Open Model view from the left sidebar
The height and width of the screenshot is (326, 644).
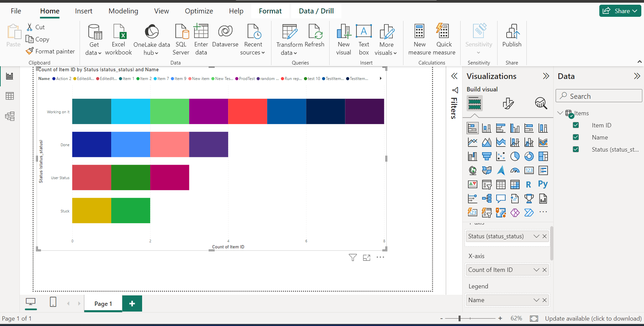click(10, 116)
